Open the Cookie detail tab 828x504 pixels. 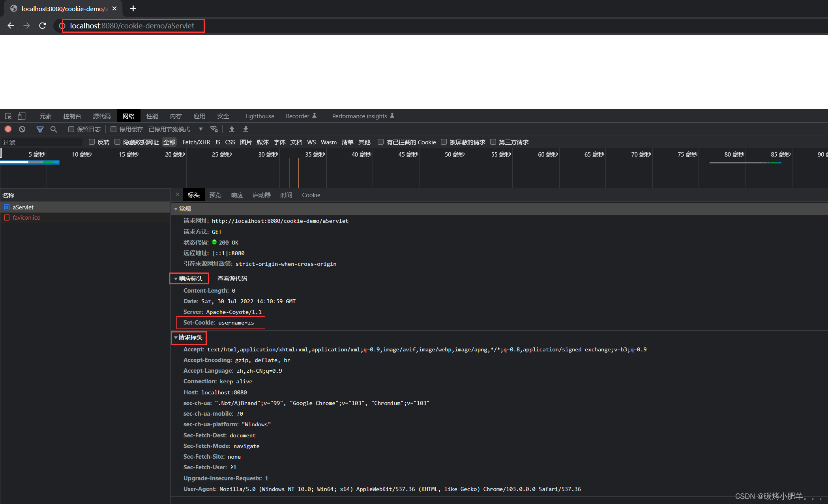click(311, 195)
